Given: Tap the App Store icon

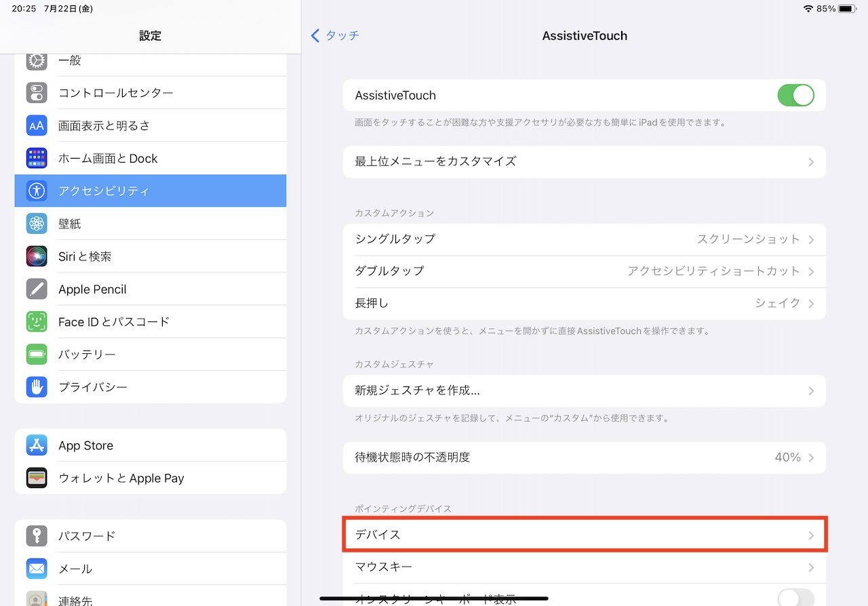Looking at the screenshot, I should pyautogui.click(x=37, y=445).
